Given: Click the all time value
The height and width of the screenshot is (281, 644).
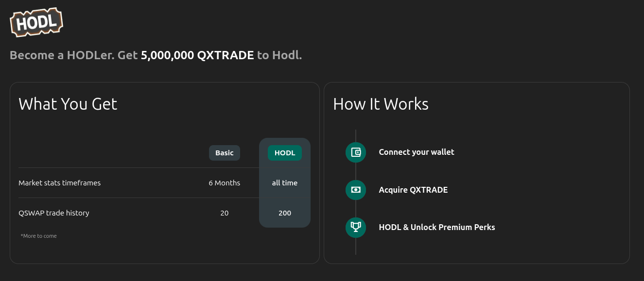Looking at the screenshot, I should (x=285, y=183).
